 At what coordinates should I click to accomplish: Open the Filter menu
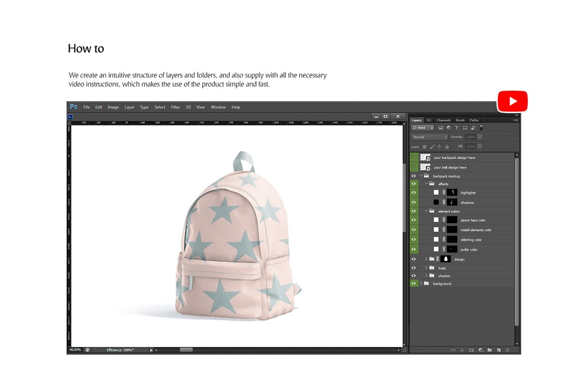coord(175,107)
